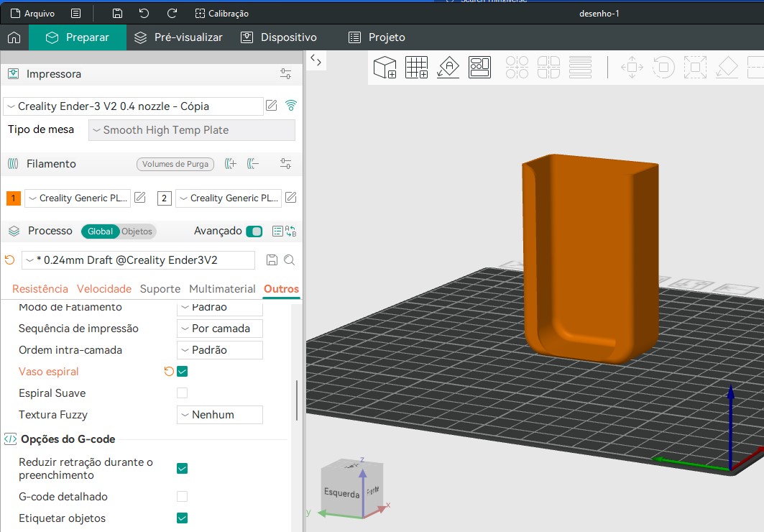764x532 pixels.
Task: Open the Suporte settings tab
Action: 160,289
